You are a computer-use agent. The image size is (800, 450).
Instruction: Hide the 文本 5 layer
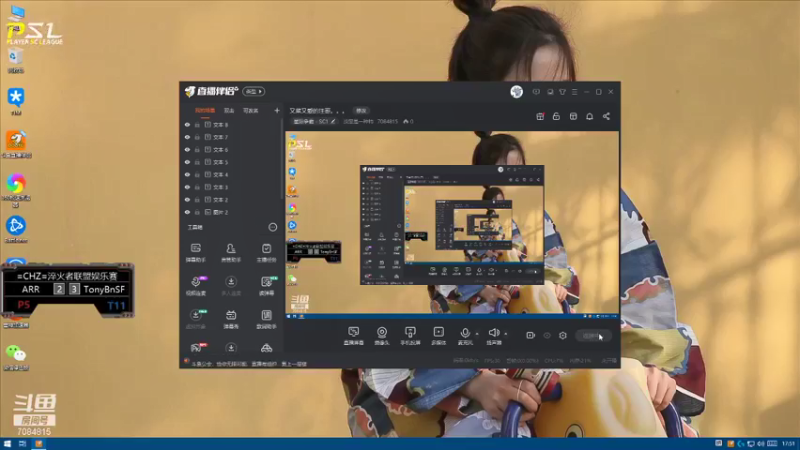pyautogui.click(x=187, y=162)
